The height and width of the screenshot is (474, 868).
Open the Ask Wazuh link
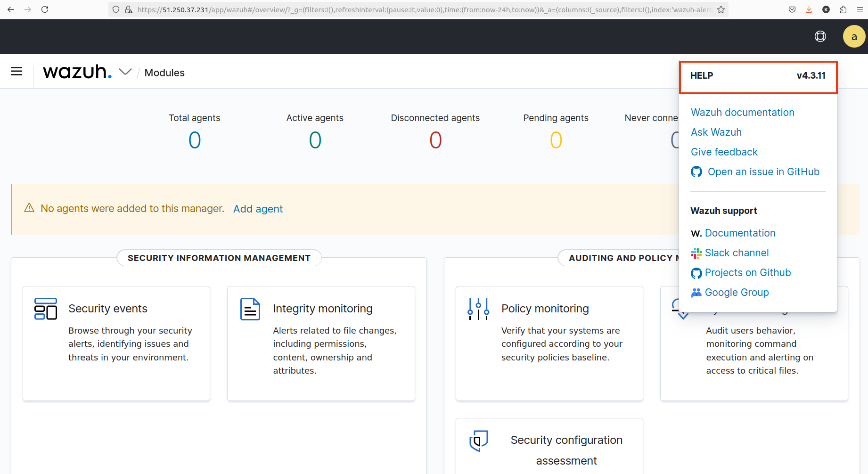coord(716,132)
